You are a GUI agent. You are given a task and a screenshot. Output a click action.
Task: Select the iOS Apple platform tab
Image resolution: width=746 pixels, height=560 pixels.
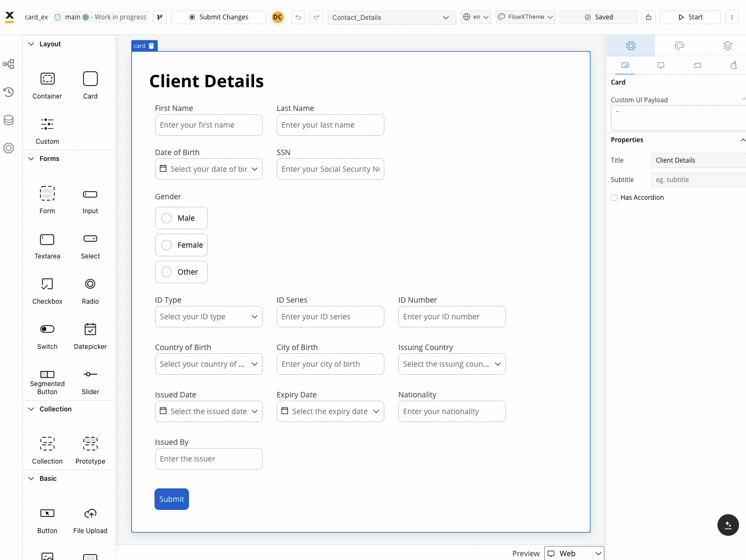[734, 65]
